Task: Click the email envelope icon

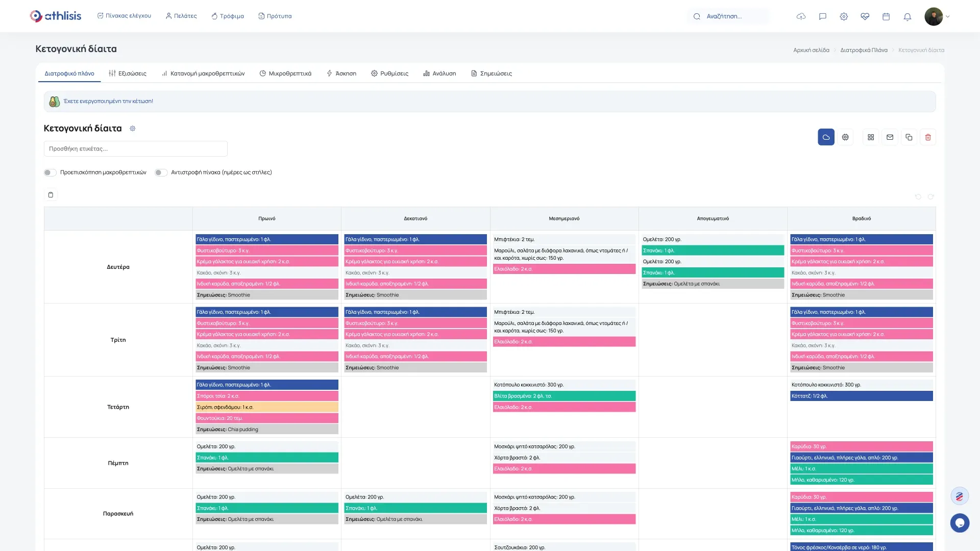Action: [x=890, y=137]
